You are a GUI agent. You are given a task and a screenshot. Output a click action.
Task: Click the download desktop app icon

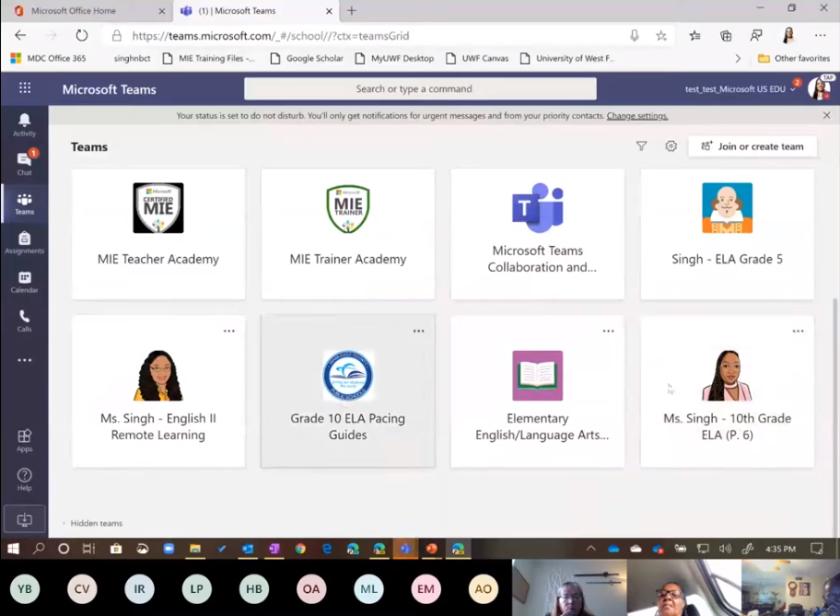point(24,519)
